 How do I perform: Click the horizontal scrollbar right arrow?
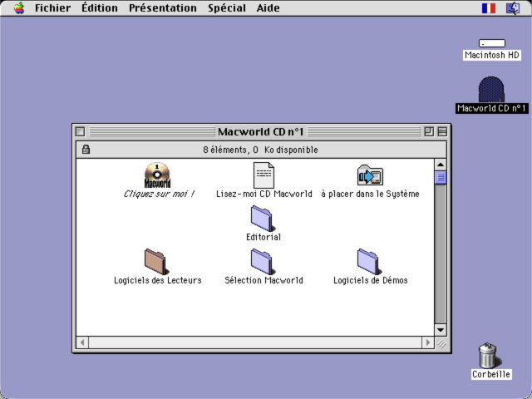click(427, 342)
